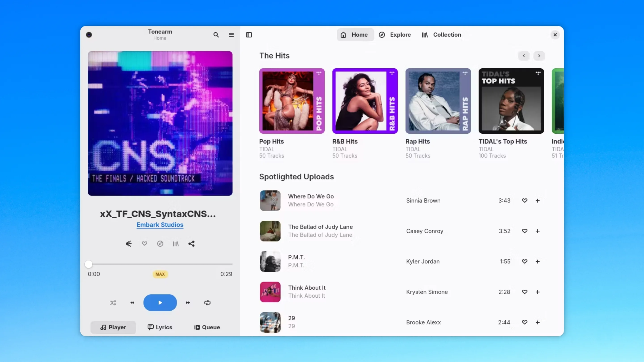644x362 pixels.
Task: Open the Explore tab
Action: 395,35
